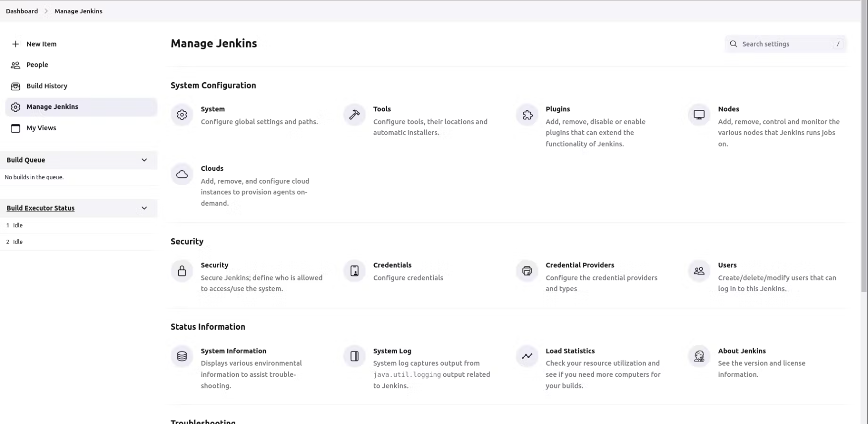This screenshot has height=424, width=868.
Task: Open the About Jenkins icon
Action: [699, 356]
